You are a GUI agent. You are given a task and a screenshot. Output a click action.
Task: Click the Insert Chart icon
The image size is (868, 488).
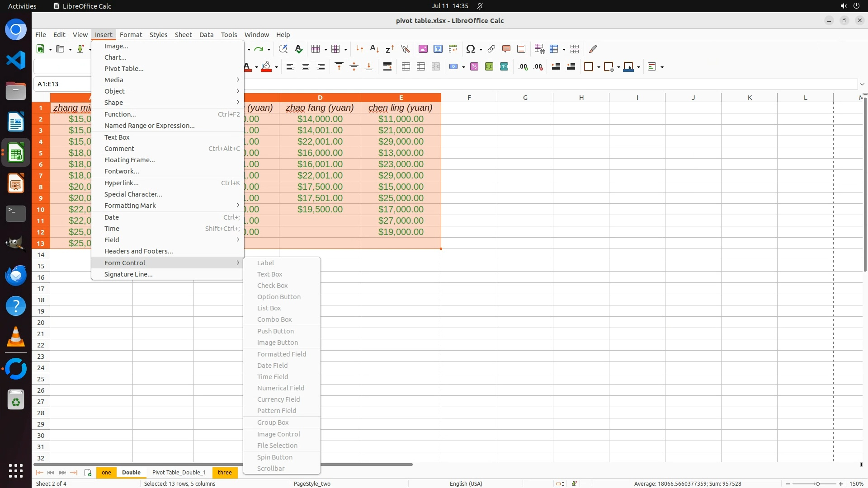[438, 49]
